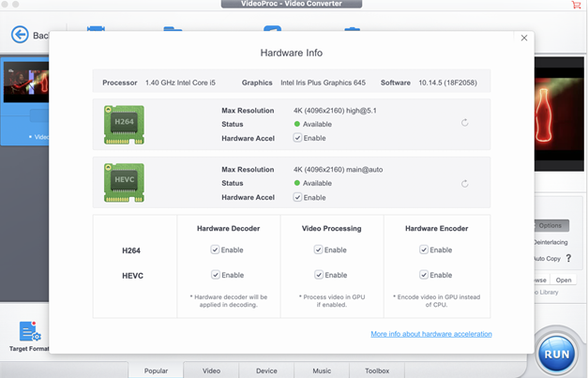Click the Open button

pos(563,280)
